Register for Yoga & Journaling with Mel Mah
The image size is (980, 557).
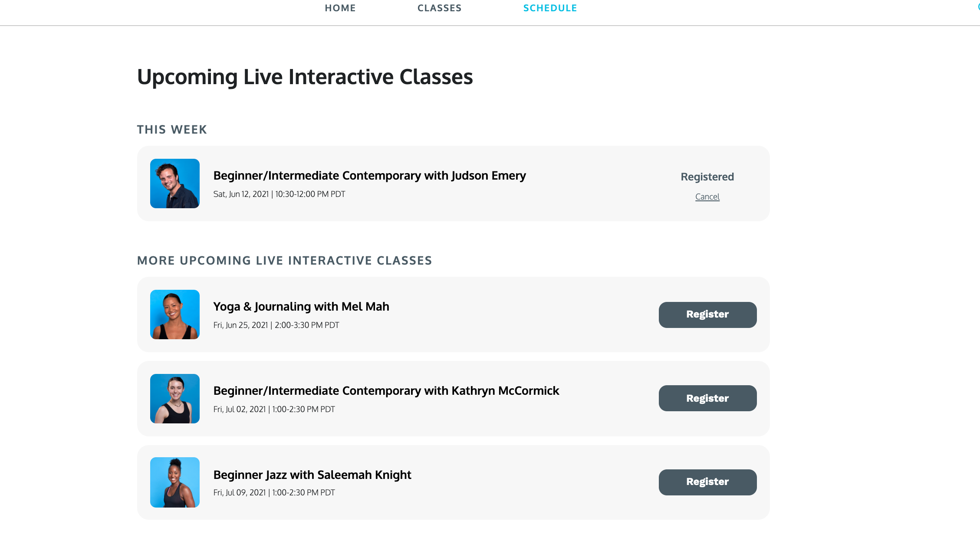pyautogui.click(x=707, y=315)
